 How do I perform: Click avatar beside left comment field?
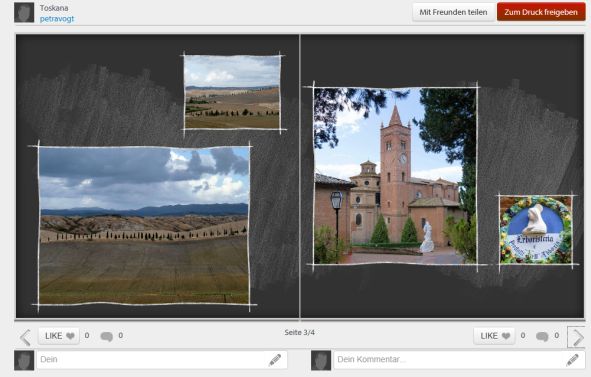click(24, 360)
